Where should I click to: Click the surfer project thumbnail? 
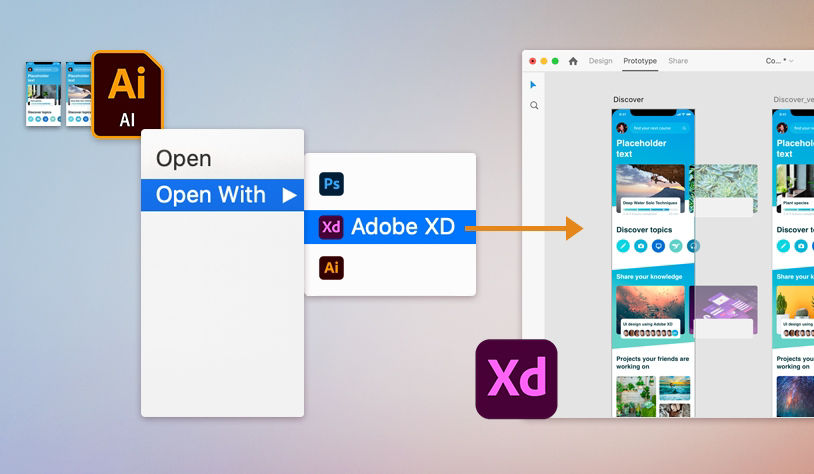[x=674, y=388]
